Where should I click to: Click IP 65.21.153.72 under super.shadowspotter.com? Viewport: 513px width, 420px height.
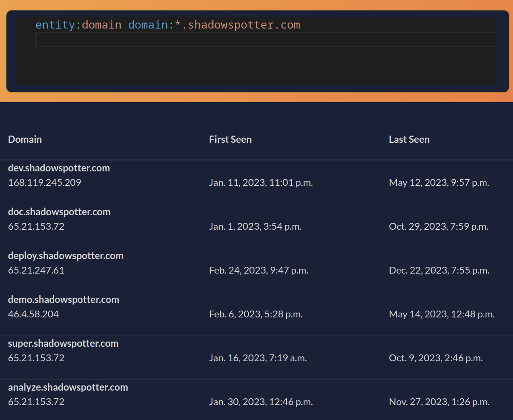[36, 358]
